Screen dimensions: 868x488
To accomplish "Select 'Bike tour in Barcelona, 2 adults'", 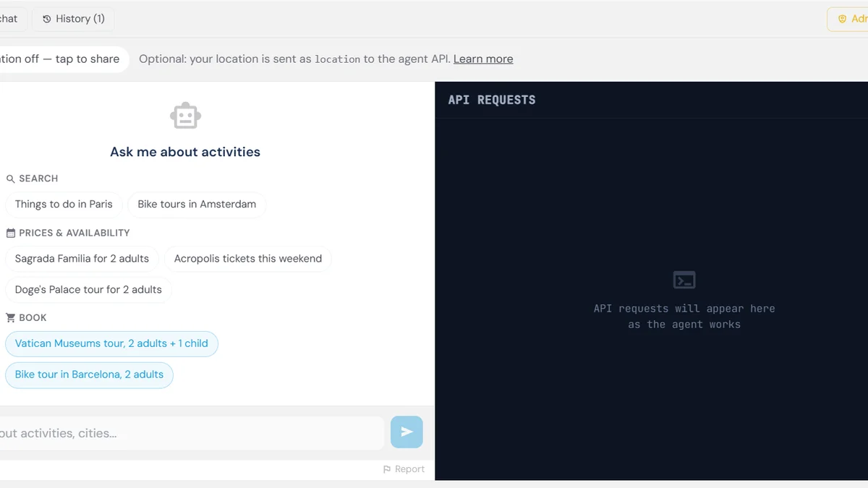I will [x=89, y=374].
